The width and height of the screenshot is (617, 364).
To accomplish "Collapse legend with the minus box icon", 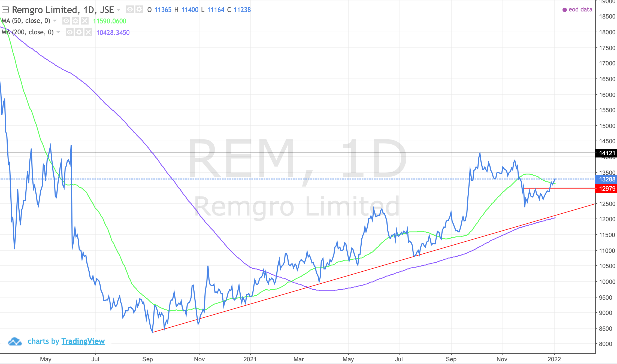I will coord(5,10).
